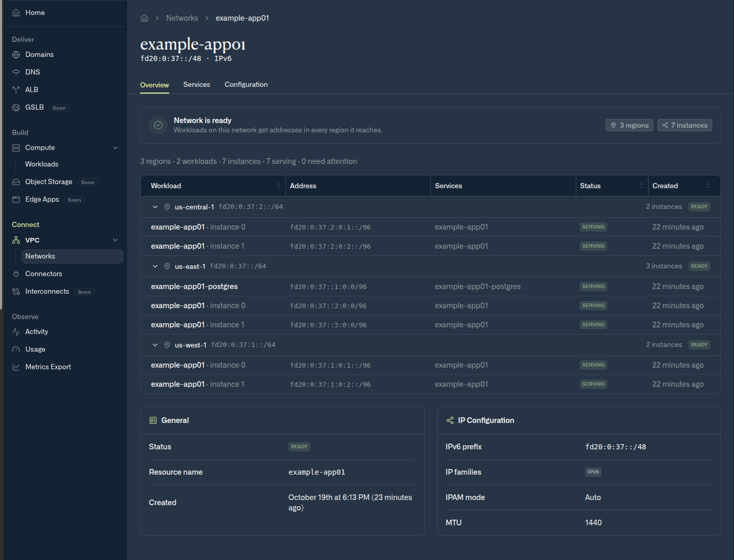
Task: Click the VPC network icon
Action: pos(16,240)
